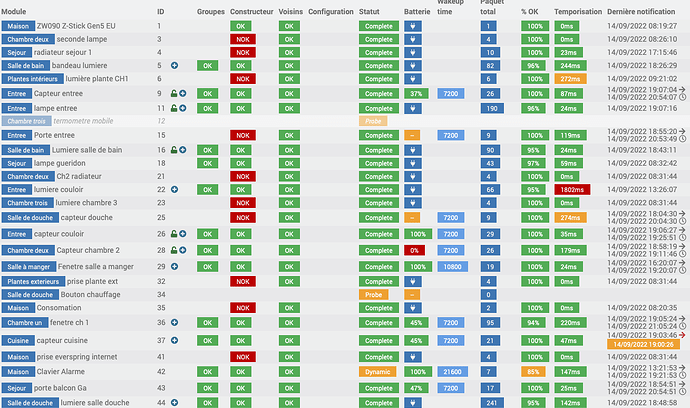Viewport: 690px width, 408px height.
Task: Click the plus icon on the fenetre ch 1 row
Action: pyautogui.click(x=175, y=323)
